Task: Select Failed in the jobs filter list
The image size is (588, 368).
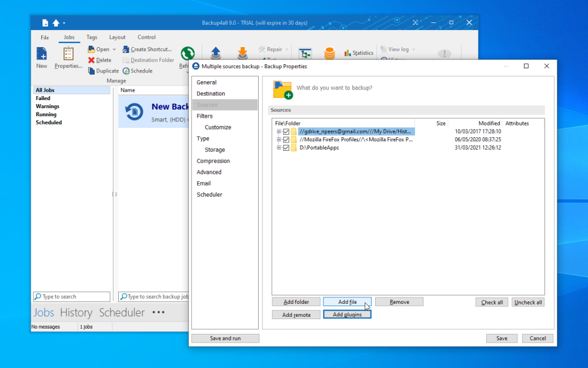Action: 43,98
